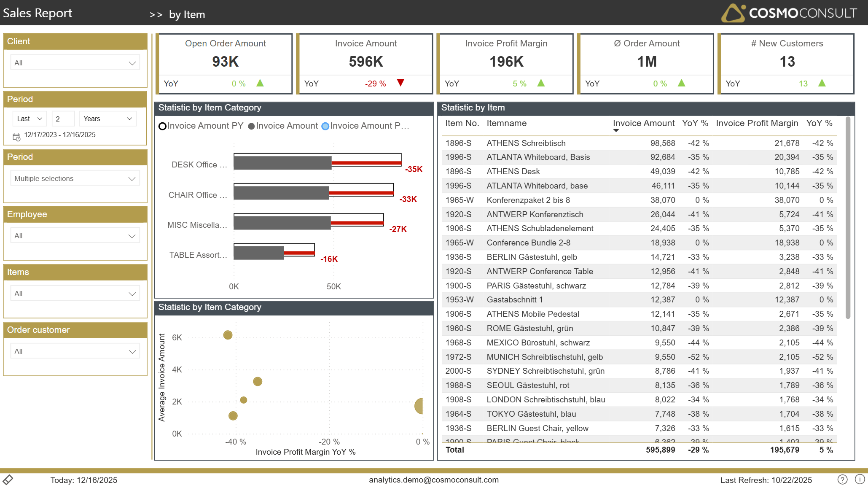Toggle Invoice Amount PY legend marker
The image size is (868, 488).
click(x=162, y=126)
